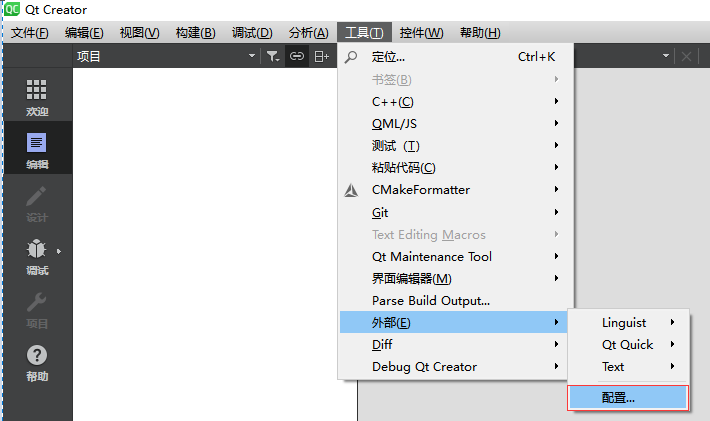The image size is (710, 421).
Task: Click the filter tree funnel icon
Action: (273, 56)
